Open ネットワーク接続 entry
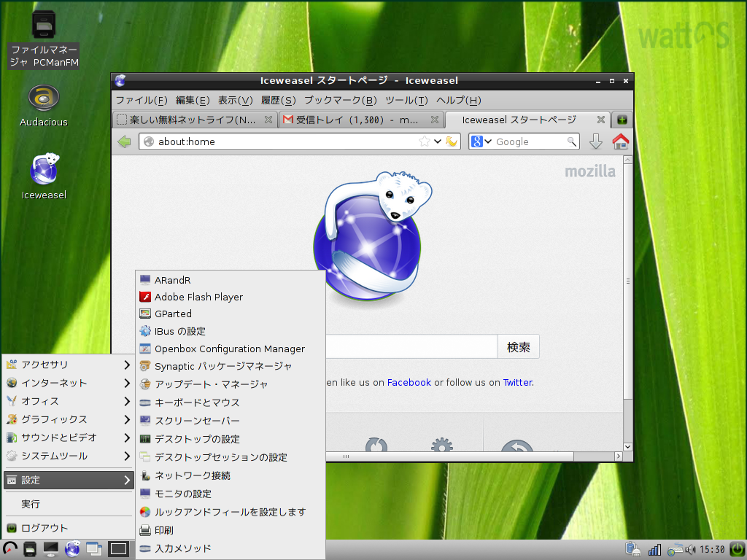 231,475
